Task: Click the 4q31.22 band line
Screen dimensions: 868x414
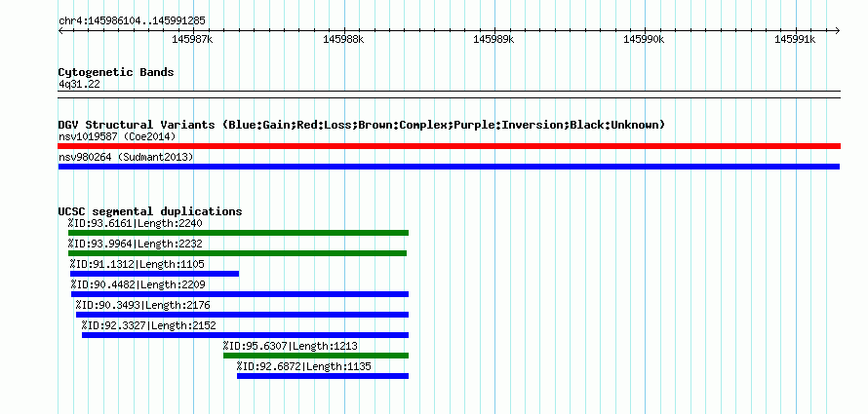Action: click(449, 94)
